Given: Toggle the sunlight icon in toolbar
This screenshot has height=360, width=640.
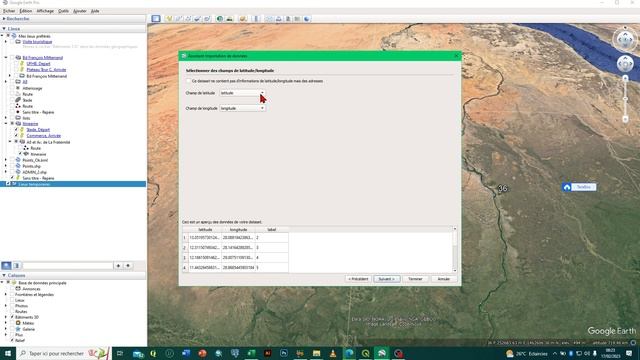Looking at the screenshot, I should tap(229, 19).
